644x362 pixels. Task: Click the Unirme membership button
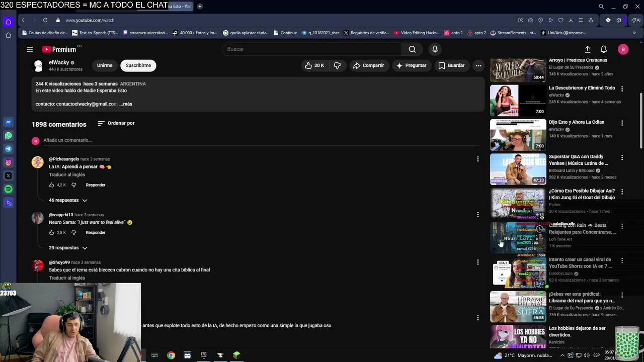point(105,65)
